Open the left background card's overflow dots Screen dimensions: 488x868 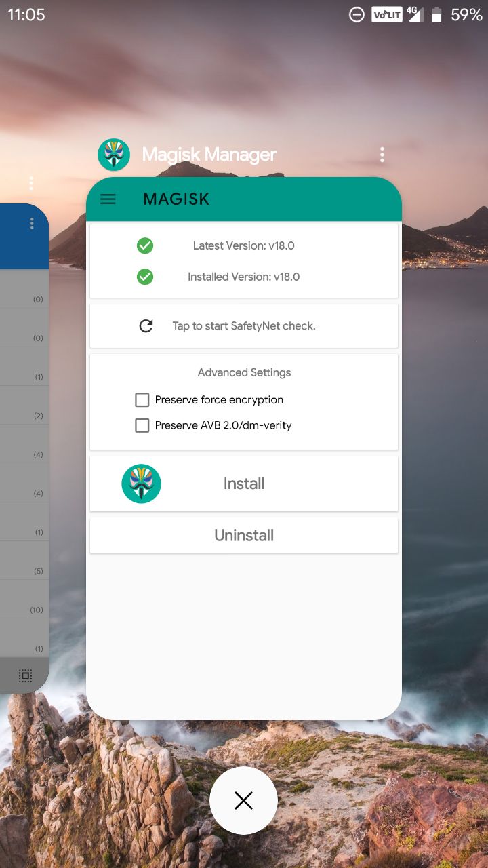coord(30,183)
